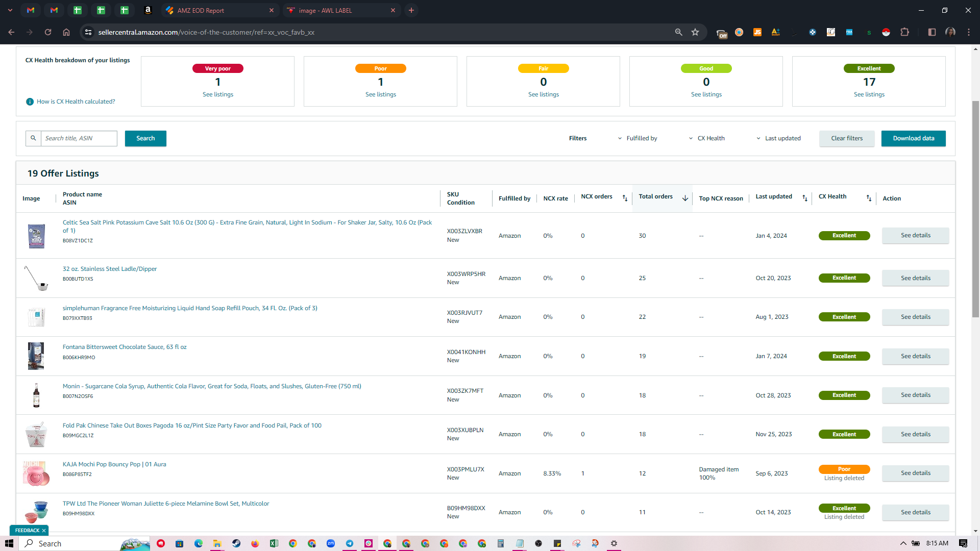See details for KAJA Mochi Pop listing
The width and height of the screenshot is (980, 551).
[x=916, y=473]
